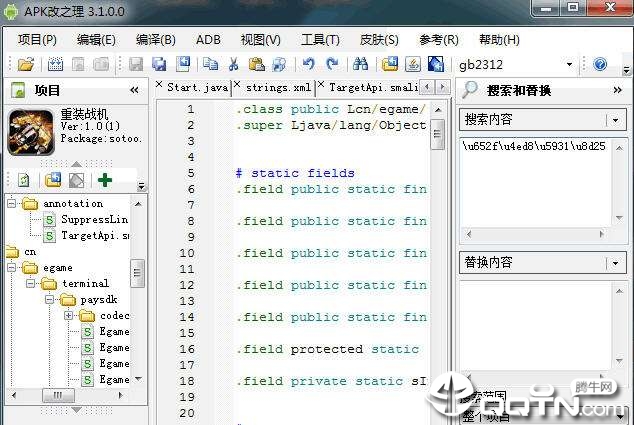Open the 视图(V) menu
This screenshot has height=425, width=634.
(x=260, y=40)
